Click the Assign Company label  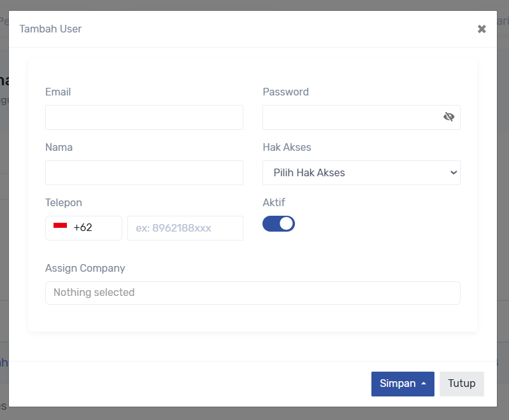85,268
